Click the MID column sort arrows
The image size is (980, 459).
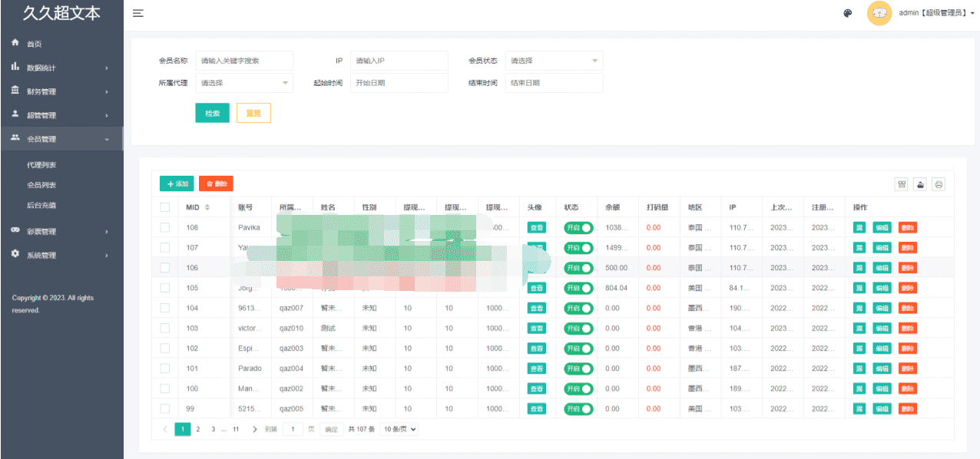[207, 207]
